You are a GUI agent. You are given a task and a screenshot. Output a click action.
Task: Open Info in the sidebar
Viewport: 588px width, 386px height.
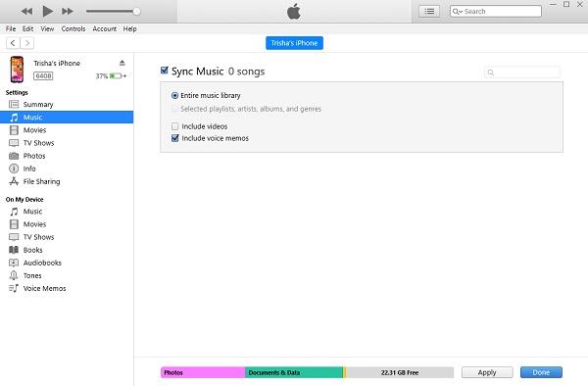click(67, 169)
